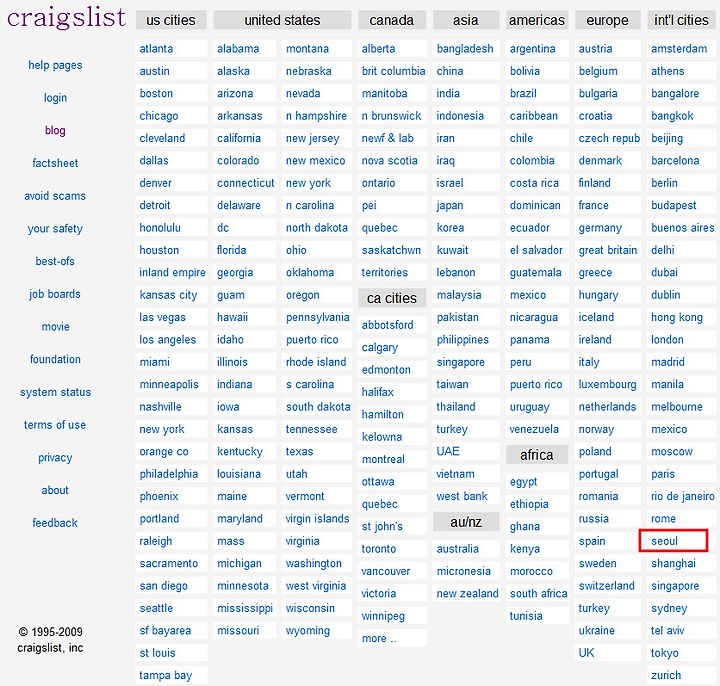The image size is (720, 686).
Task: Open the job boards link
Action: pyautogui.click(x=55, y=294)
